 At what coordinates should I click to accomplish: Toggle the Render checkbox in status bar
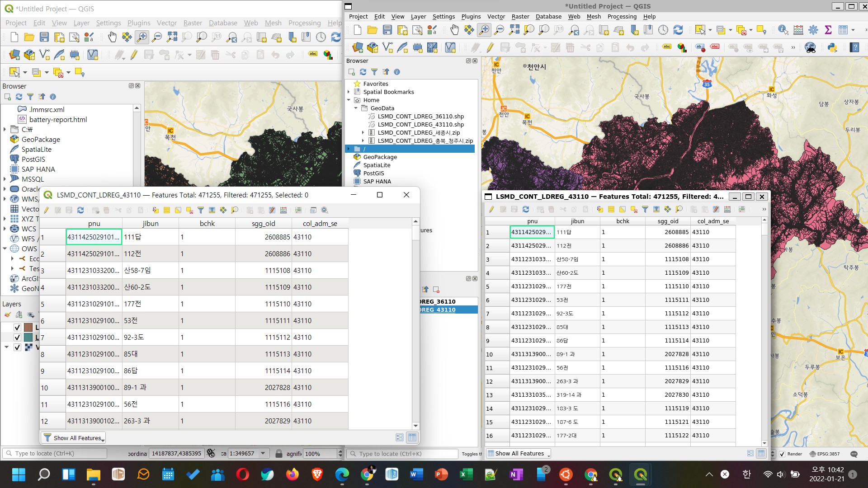tap(783, 454)
